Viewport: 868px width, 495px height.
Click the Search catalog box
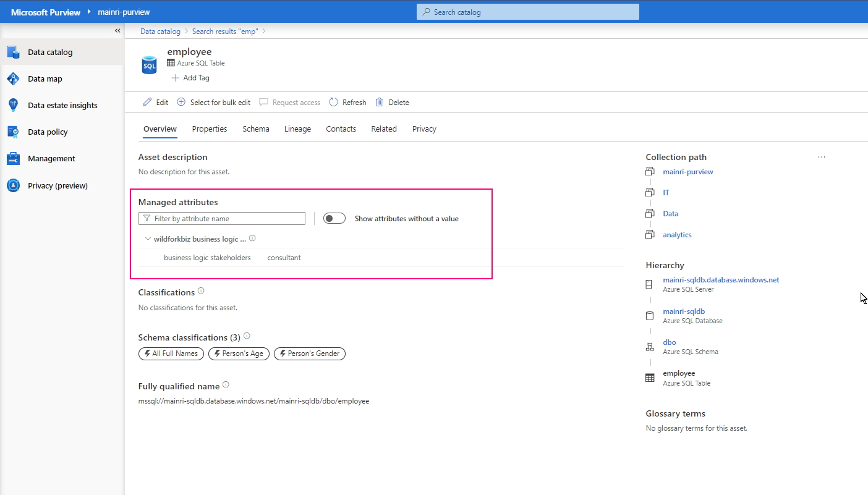click(x=527, y=12)
